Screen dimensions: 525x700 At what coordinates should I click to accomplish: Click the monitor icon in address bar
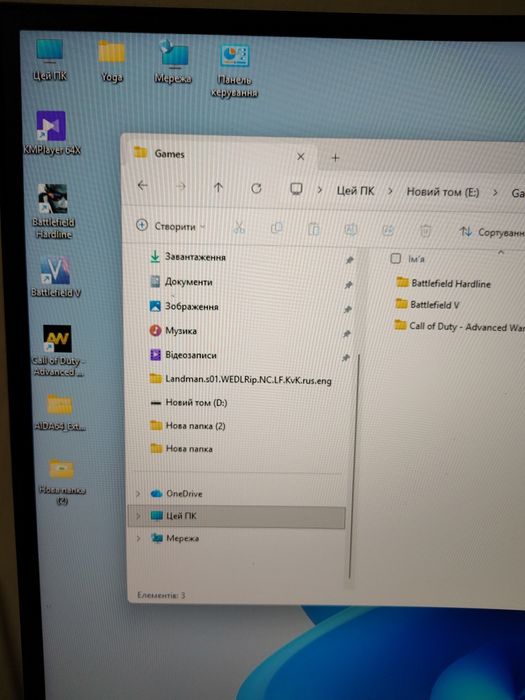click(x=296, y=189)
